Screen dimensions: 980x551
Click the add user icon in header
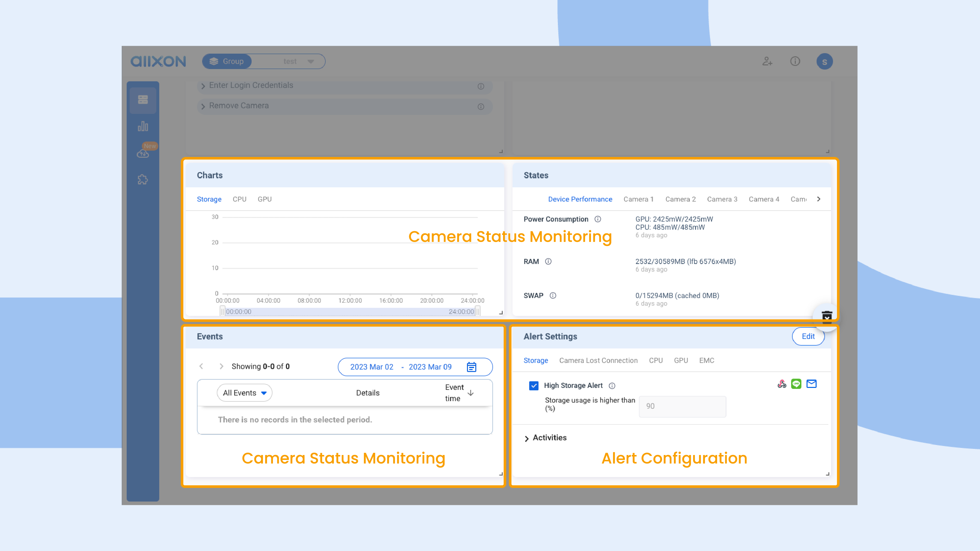(x=767, y=61)
